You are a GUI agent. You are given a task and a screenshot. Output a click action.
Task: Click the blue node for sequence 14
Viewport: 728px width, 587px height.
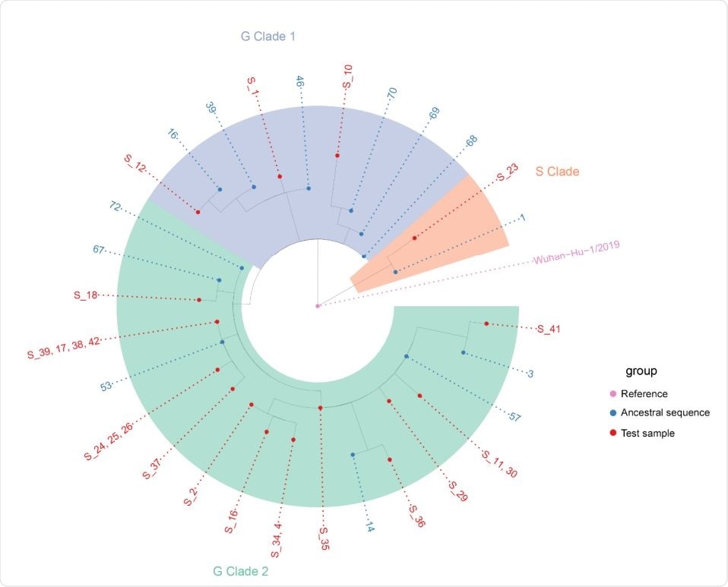[353, 455]
